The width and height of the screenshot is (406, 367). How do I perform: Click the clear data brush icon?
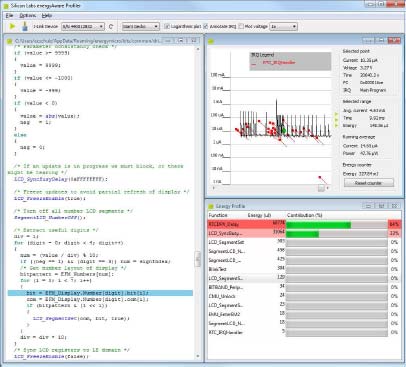point(24,26)
